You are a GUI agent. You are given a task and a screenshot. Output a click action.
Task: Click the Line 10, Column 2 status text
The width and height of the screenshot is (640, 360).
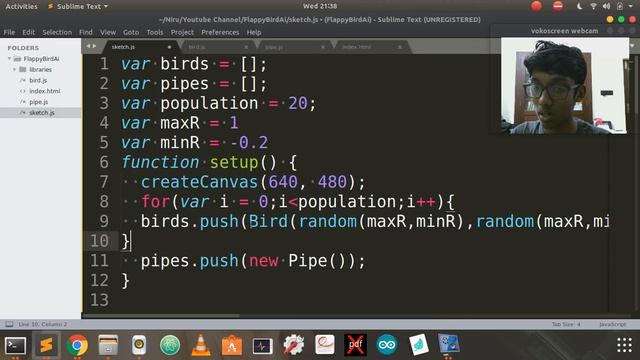(x=42, y=324)
